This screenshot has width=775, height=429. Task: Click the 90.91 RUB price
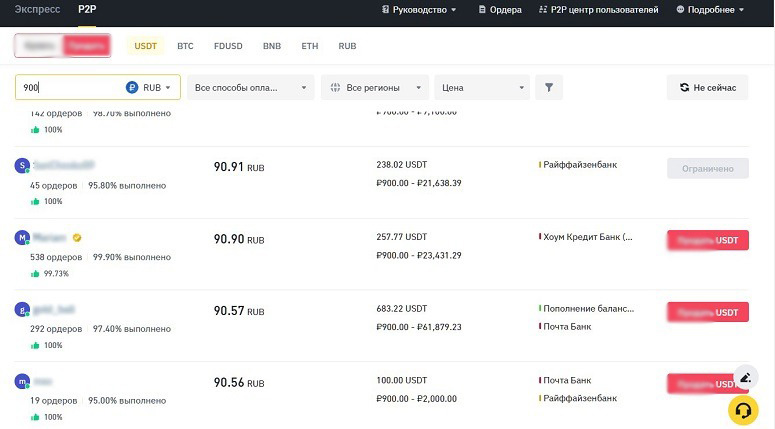(x=239, y=167)
